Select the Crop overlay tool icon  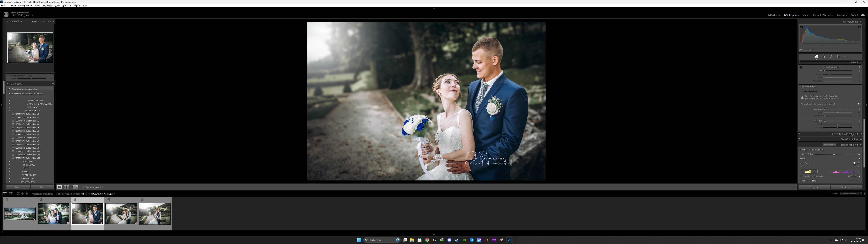click(824, 57)
